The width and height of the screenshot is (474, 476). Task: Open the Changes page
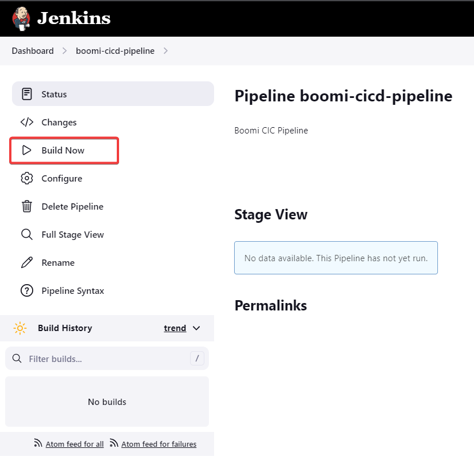point(59,122)
